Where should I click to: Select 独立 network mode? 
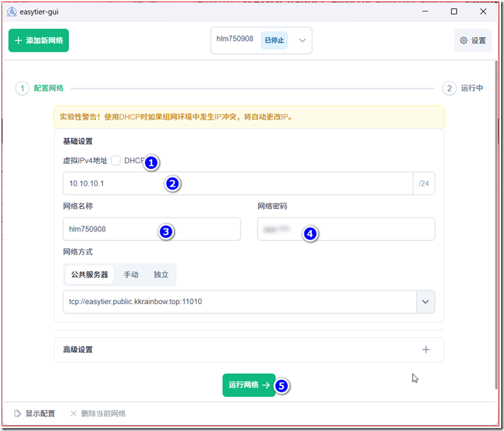click(161, 275)
